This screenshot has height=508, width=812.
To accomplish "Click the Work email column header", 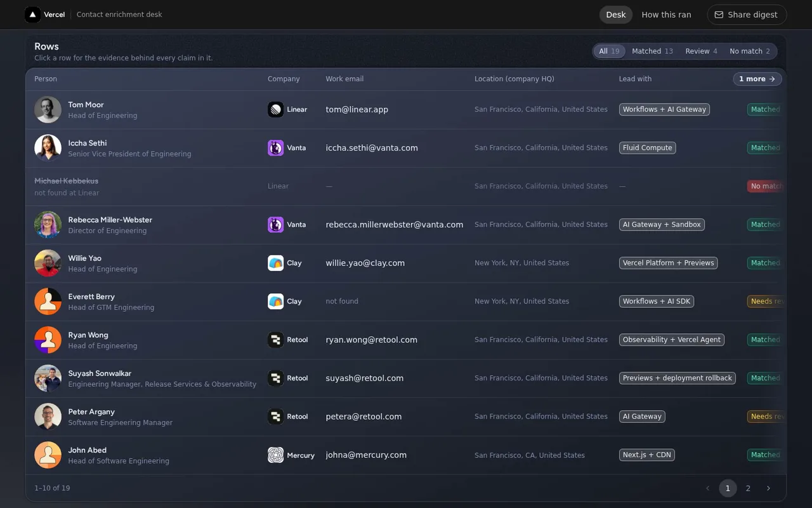I will coord(344,79).
